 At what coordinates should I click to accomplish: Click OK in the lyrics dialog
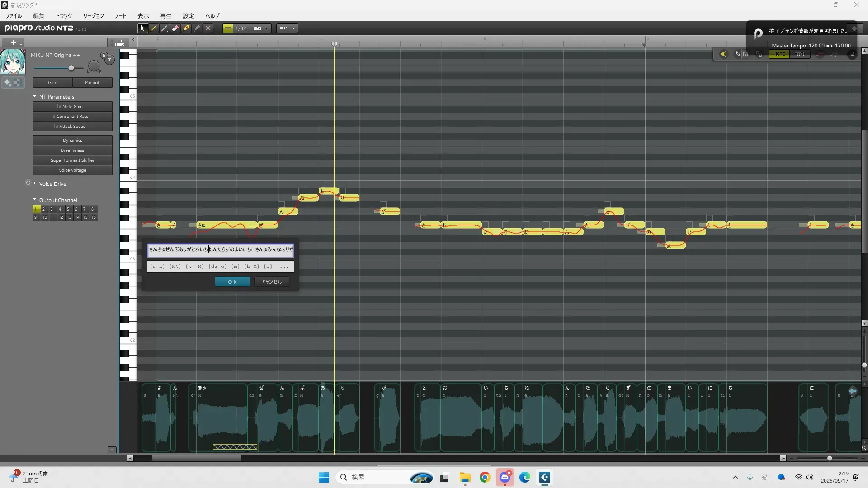pos(232,282)
